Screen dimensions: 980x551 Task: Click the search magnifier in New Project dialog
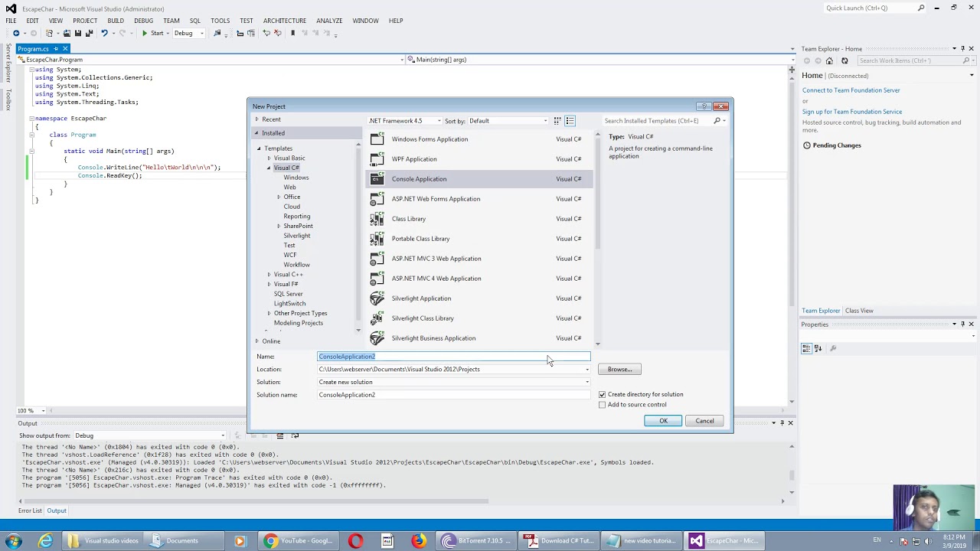717,121
